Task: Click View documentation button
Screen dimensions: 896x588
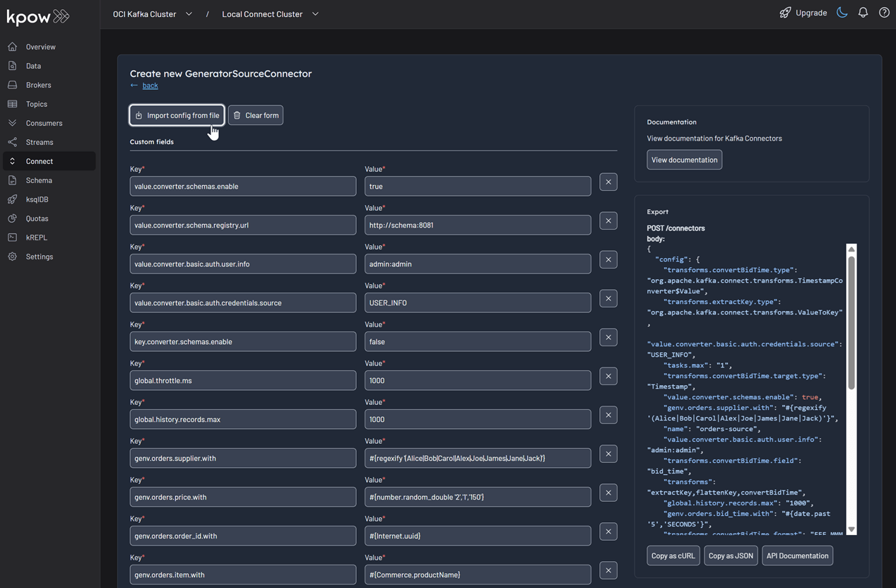Action: click(x=684, y=160)
